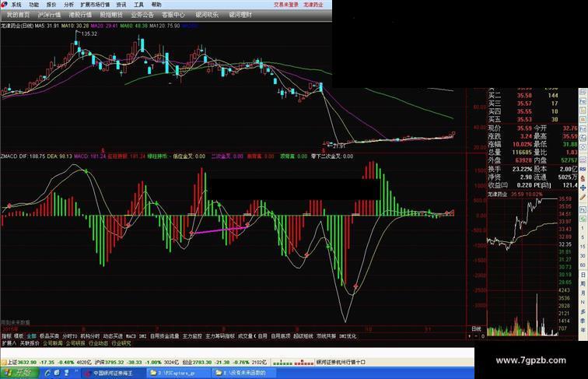Click the 创业 2783.30 index in status bar
588x379 pixels.
pyautogui.click(x=197, y=362)
